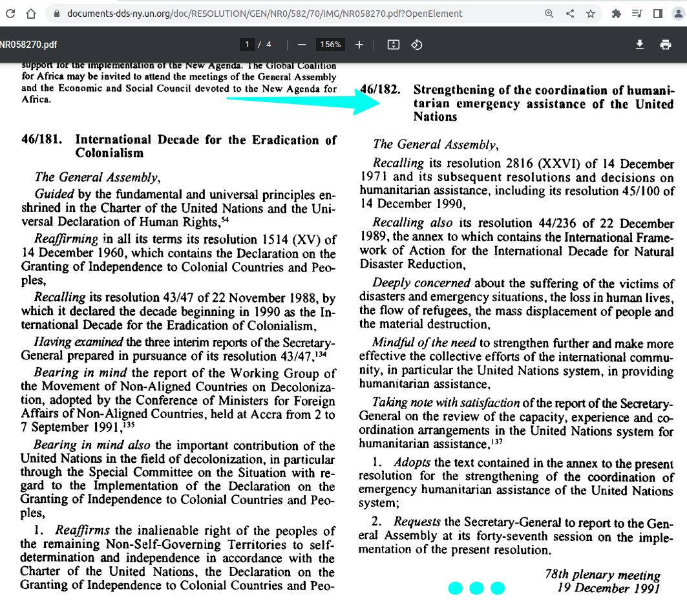
Task: Click the total page count '4'
Action: click(269, 44)
